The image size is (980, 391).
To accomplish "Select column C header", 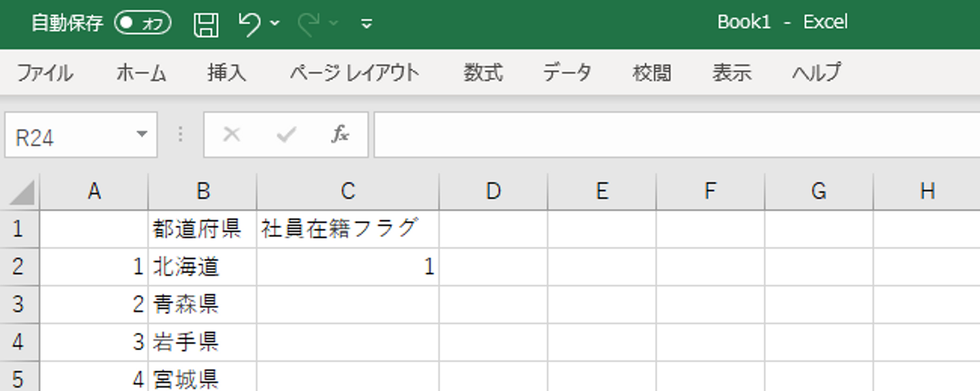I will (348, 192).
